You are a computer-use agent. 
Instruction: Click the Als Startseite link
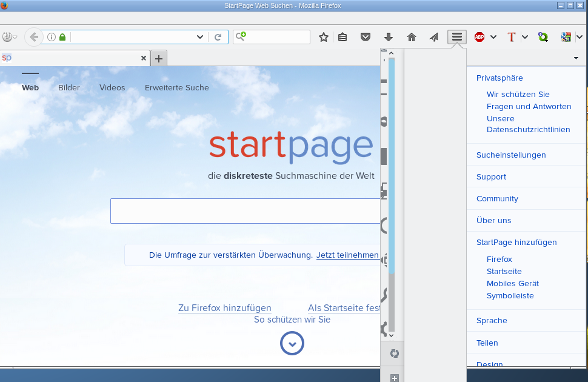point(344,307)
